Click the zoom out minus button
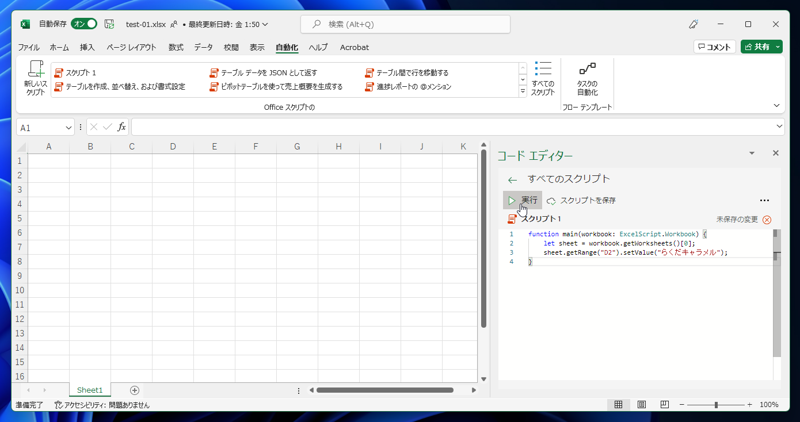 point(682,405)
